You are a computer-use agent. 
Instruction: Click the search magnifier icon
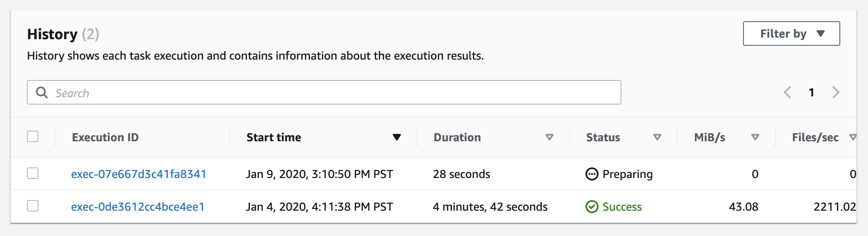click(42, 92)
